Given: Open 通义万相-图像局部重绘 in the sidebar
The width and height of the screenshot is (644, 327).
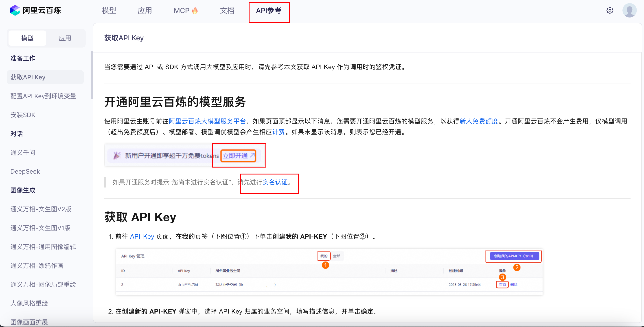Looking at the screenshot, I should (x=43, y=284).
